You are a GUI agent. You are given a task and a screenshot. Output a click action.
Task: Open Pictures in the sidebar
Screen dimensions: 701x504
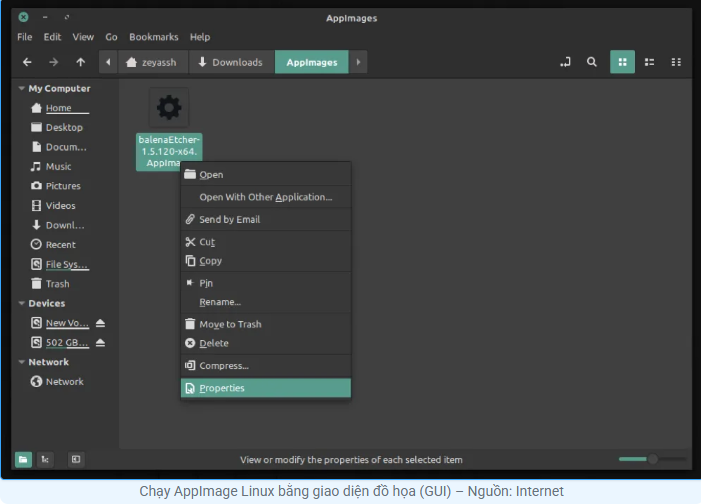coord(56,186)
